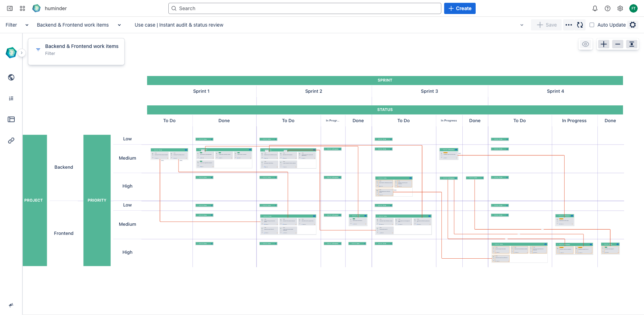Click the link icon in the left sidebar
Image resolution: width=644 pixels, height=315 pixels.
[x=11, y=140]
